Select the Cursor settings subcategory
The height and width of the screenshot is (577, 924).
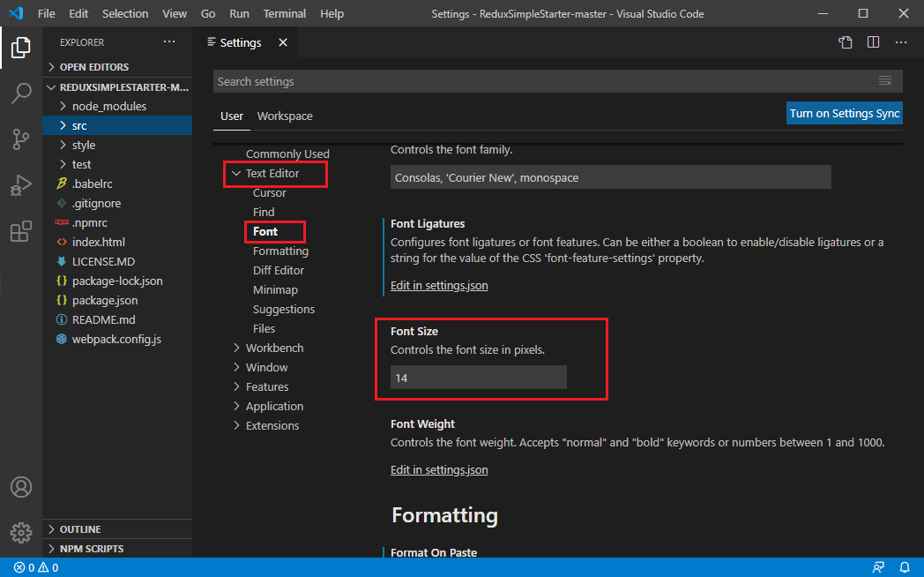click(x=269, y=192)
